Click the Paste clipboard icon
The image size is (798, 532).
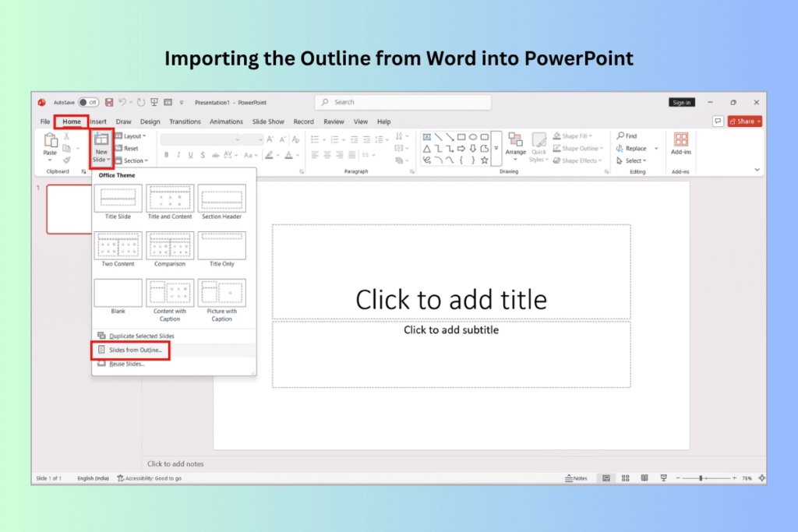pos(50,140)
